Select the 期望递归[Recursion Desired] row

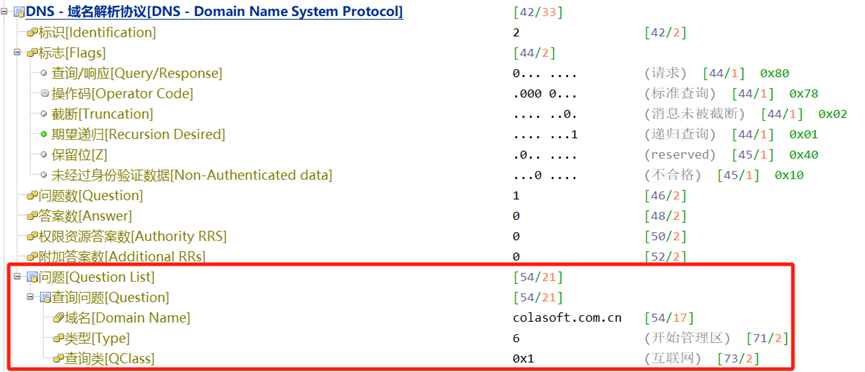(x=138, y=135)
